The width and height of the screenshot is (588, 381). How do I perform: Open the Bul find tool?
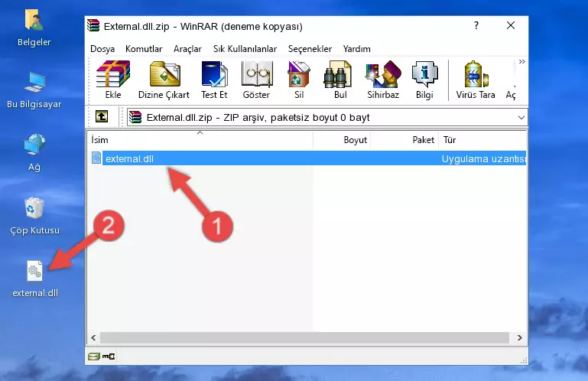340,80
